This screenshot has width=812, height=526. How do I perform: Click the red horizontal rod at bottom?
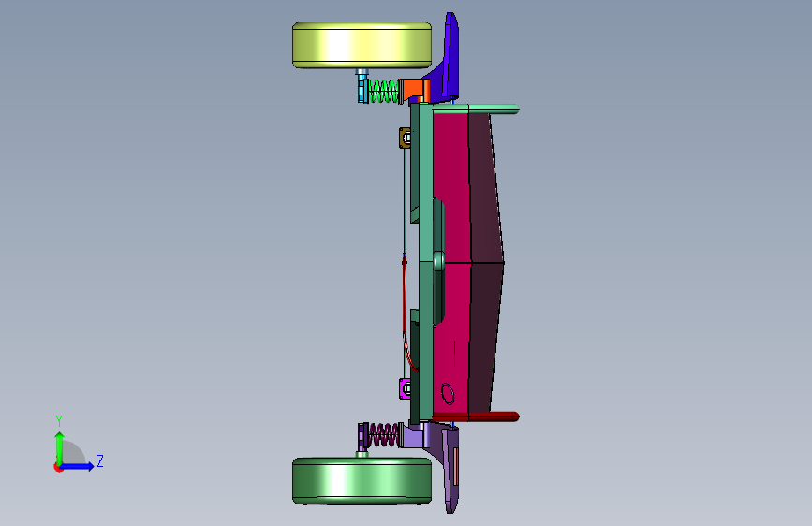click(475, 416)
